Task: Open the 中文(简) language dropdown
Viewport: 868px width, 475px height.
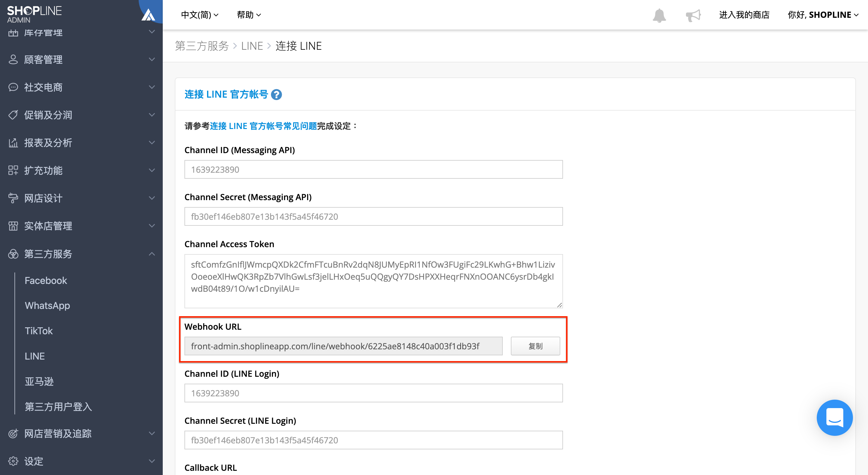Action: (200, 15)
